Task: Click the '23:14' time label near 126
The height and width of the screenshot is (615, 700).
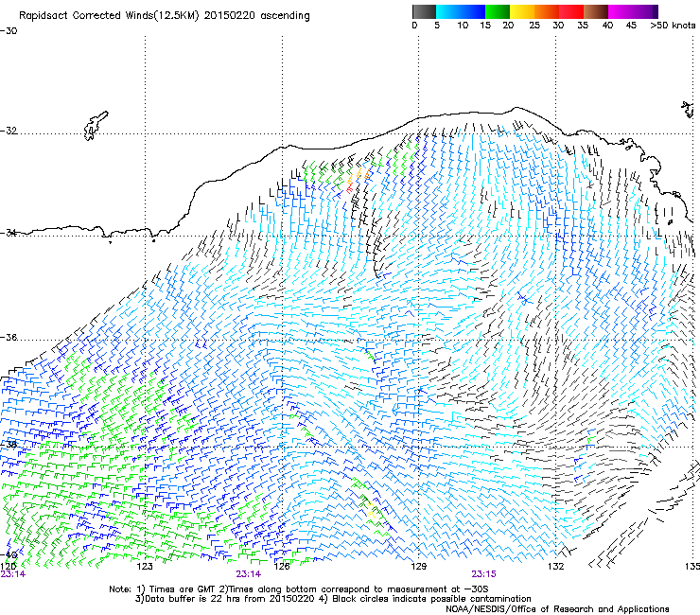Action: pos(249,574)
